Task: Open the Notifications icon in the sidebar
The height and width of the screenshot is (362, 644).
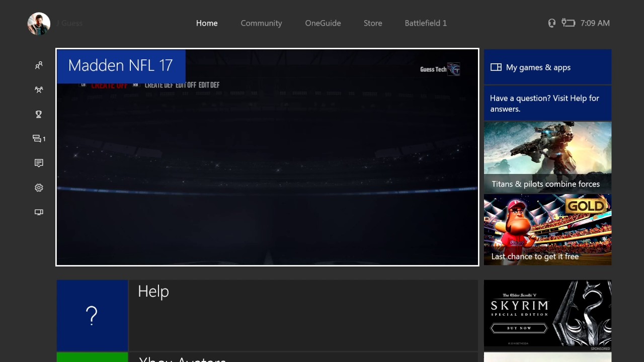Action: 39,163
